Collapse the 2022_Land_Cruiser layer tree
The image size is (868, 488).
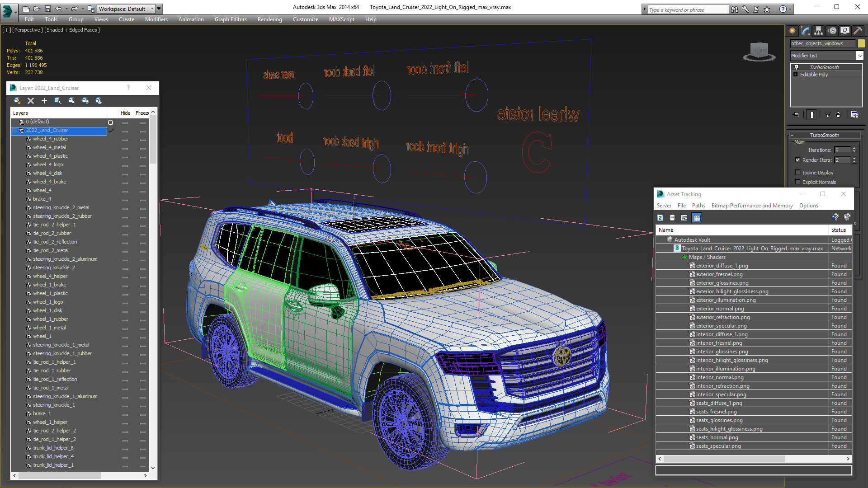(x=14, y=131)
